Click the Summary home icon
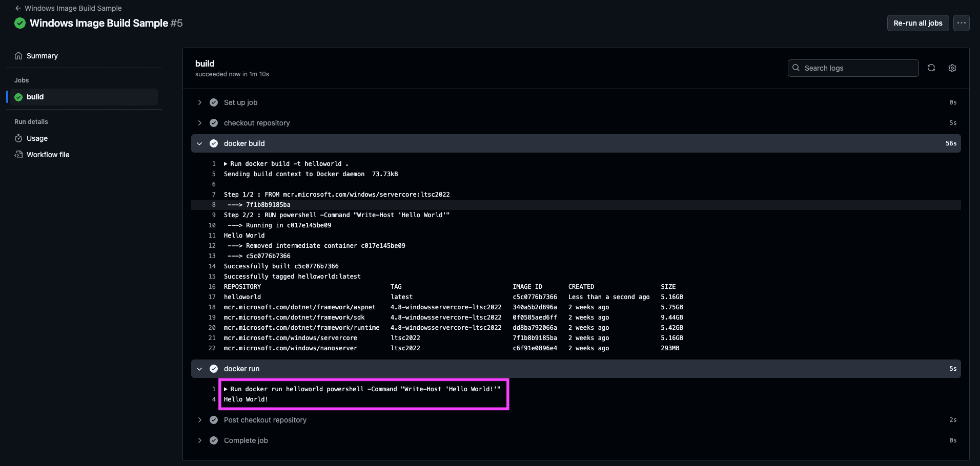Screen dimensions: 980x466 [x=18, y=56]
